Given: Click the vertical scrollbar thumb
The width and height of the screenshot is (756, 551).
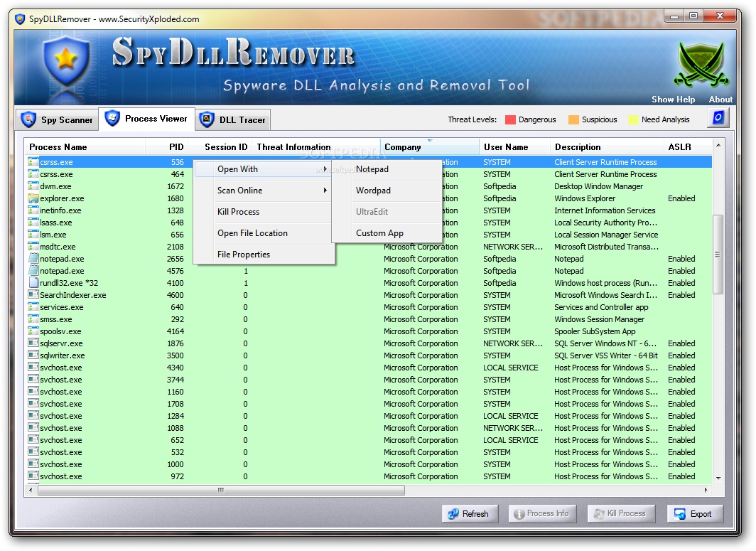Looking at the screenshot, I should (x=718, y=255).
